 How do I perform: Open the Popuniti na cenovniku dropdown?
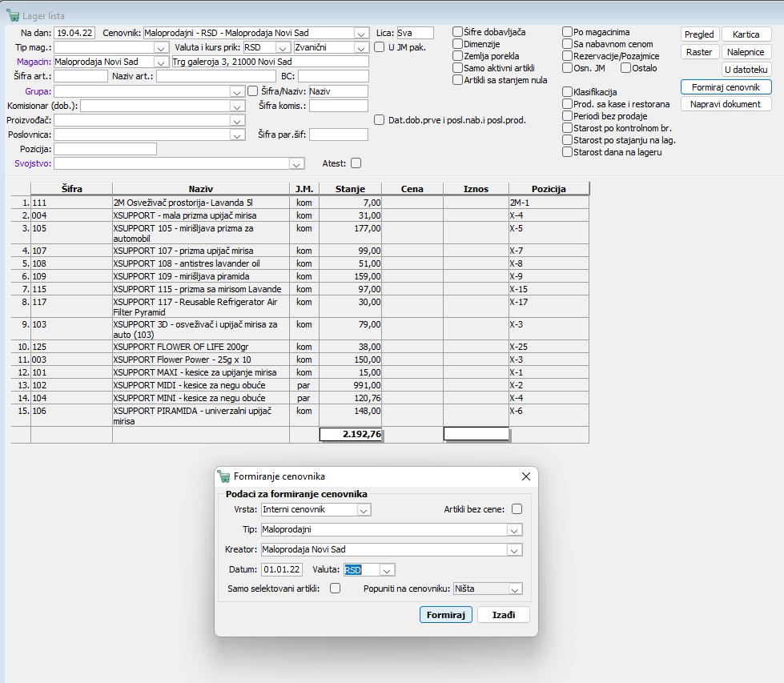tap(515, 589)
